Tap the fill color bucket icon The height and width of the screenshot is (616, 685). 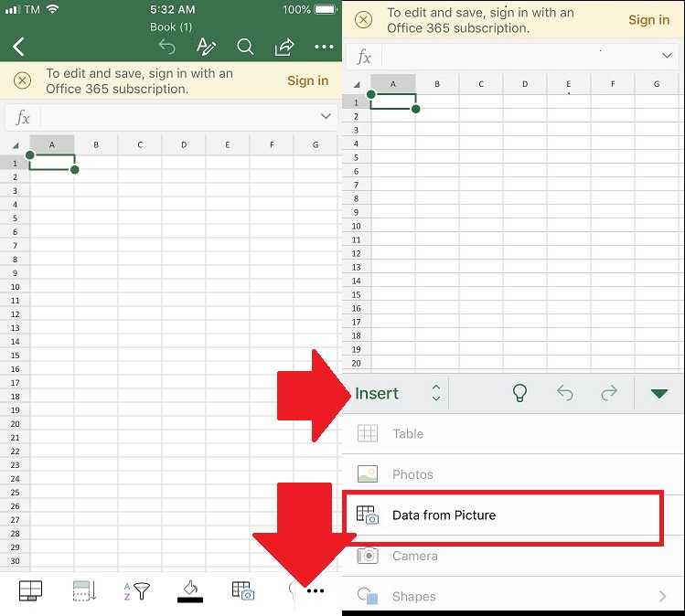click(x=190, y=592)
